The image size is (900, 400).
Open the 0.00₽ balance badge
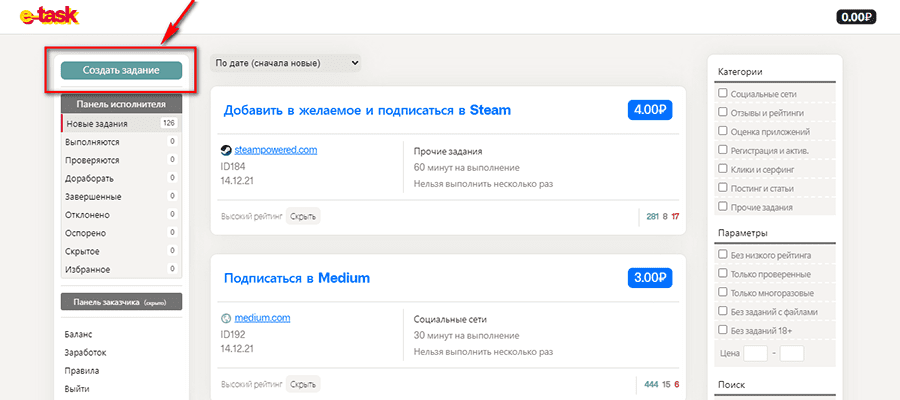coord(855,16)
